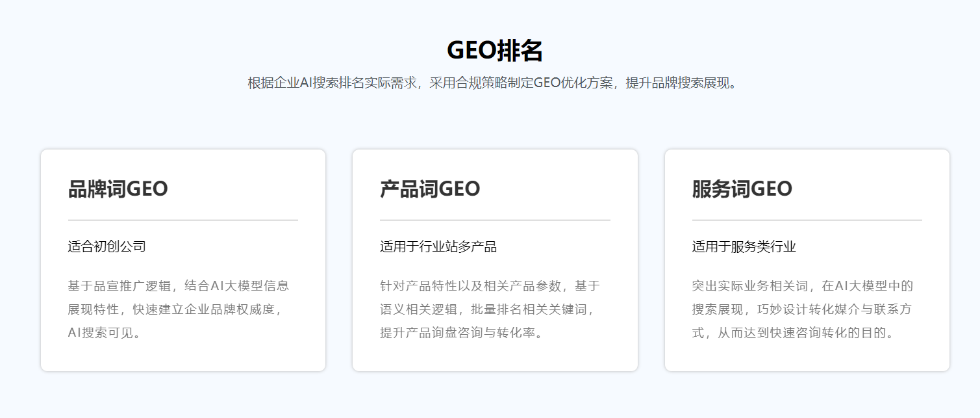Click the line starting "基于品宣推广逻辑"

pos(179,285)
